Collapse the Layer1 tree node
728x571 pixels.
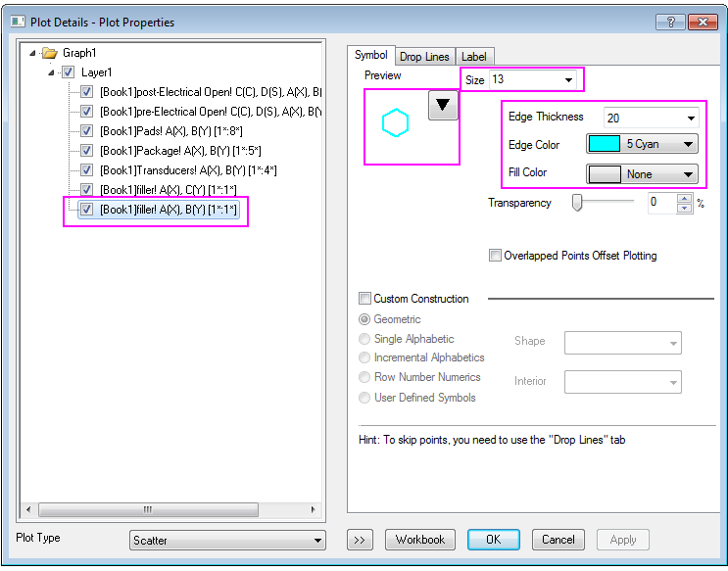pos(52,72)
